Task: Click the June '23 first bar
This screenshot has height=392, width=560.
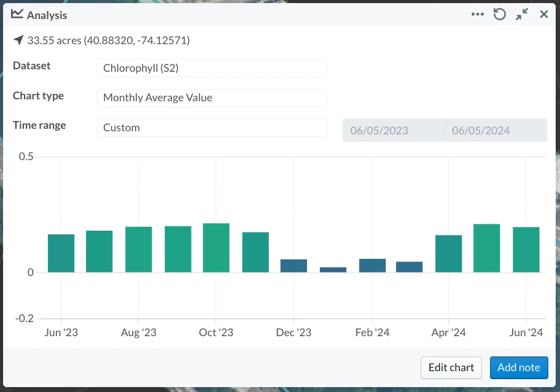Action: click(x=61, y=253)
